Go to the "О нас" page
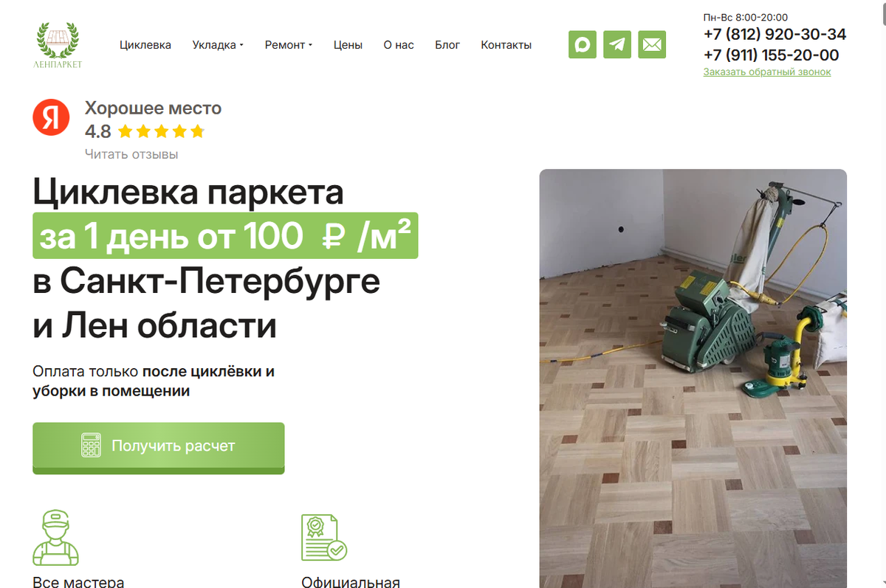Image resolution: width=886 pixels, height=588 pixels. tap(399, 45)
